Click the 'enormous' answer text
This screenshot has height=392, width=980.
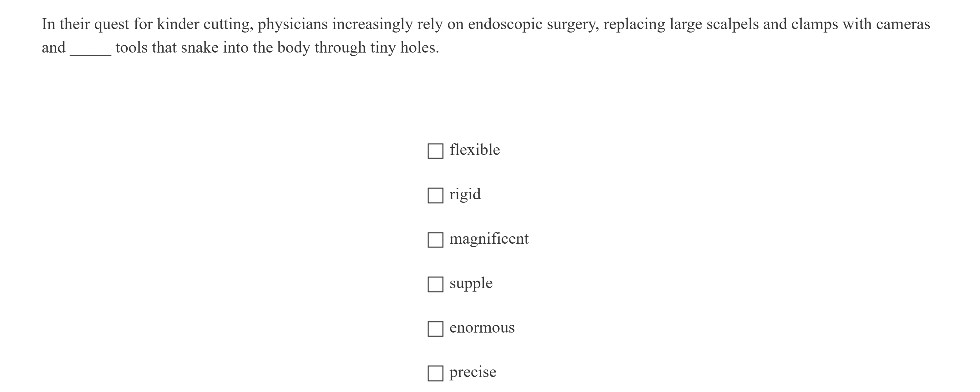[x=482, y=328]
